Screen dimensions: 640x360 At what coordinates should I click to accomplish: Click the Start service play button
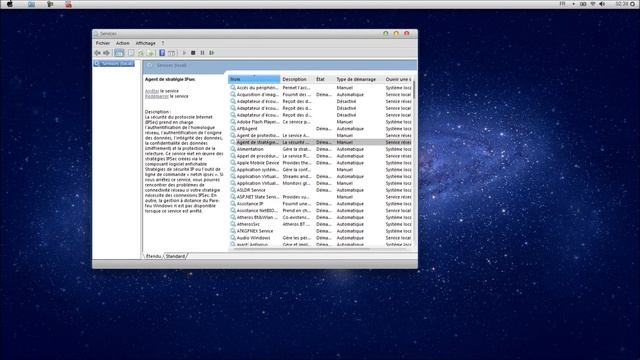184,53
